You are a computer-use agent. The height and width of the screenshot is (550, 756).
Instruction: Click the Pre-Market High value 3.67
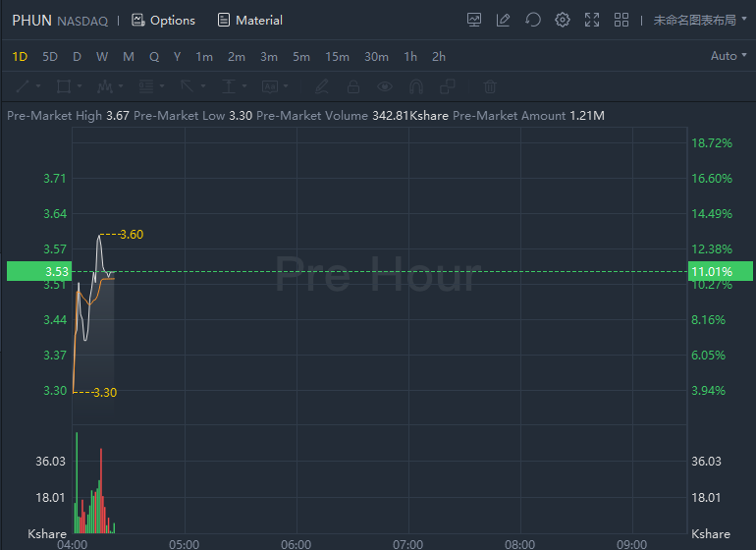pos(118,116)
